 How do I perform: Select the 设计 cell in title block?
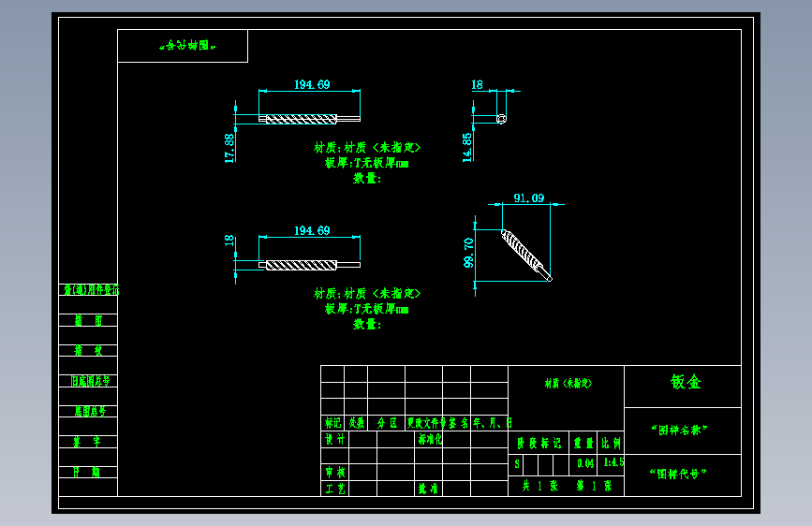[x=335, y=440]
